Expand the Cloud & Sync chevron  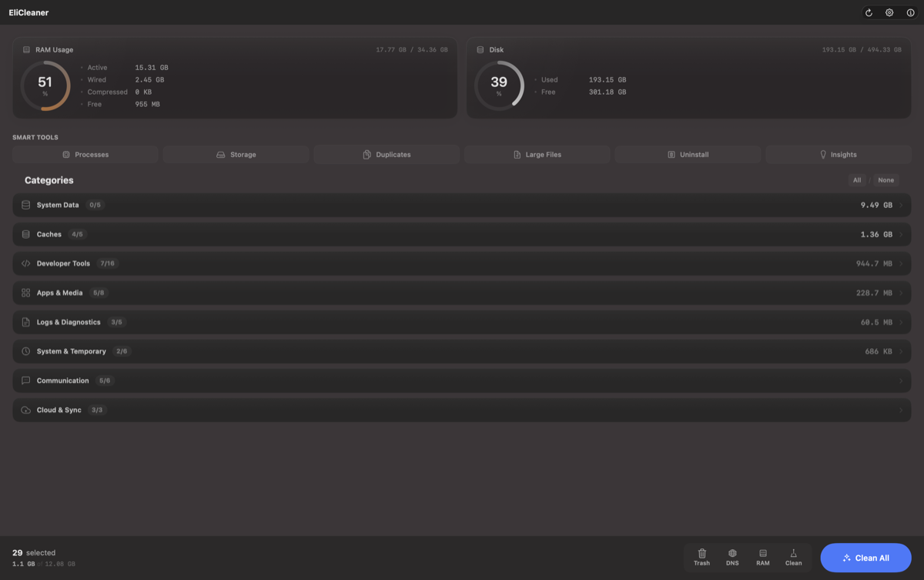tap(901, 411)
